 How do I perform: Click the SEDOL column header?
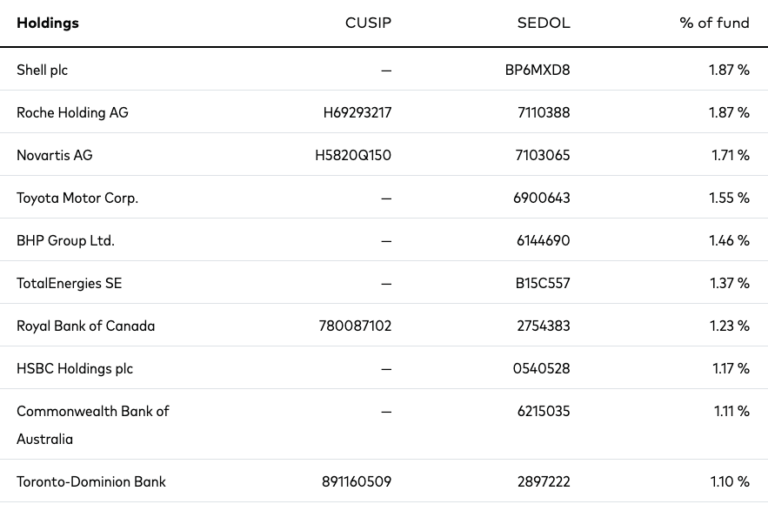545,23
